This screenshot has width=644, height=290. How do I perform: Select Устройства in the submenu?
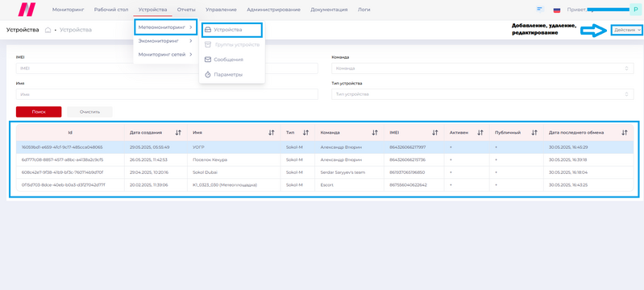point(232,30)
